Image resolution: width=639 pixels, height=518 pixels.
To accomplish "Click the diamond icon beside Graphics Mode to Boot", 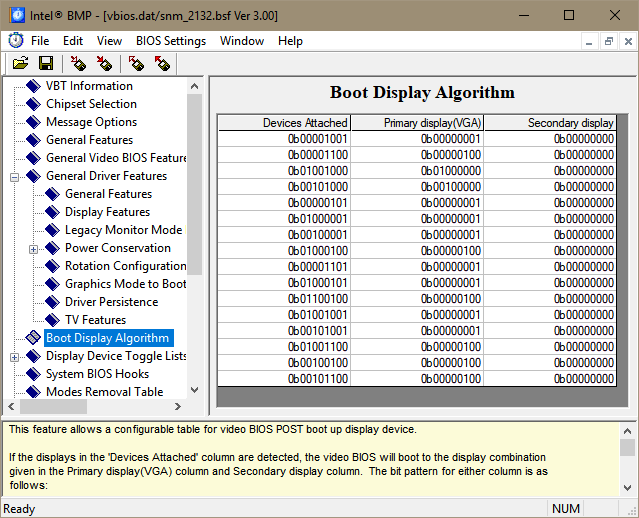I will (53, 284).
